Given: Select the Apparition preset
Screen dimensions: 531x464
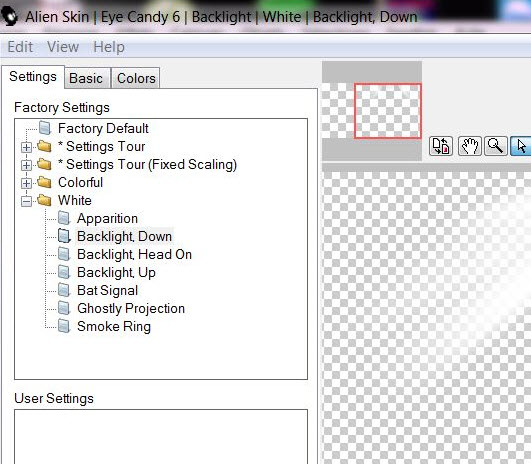Looking at the screenshot, I should (x=107, y=218).
